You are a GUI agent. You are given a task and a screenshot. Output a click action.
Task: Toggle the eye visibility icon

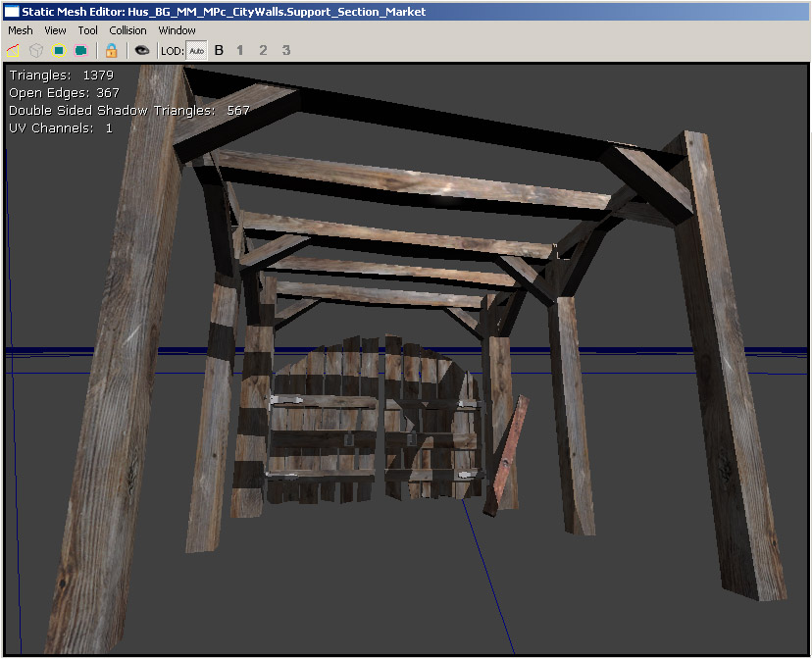coord(142,50)
